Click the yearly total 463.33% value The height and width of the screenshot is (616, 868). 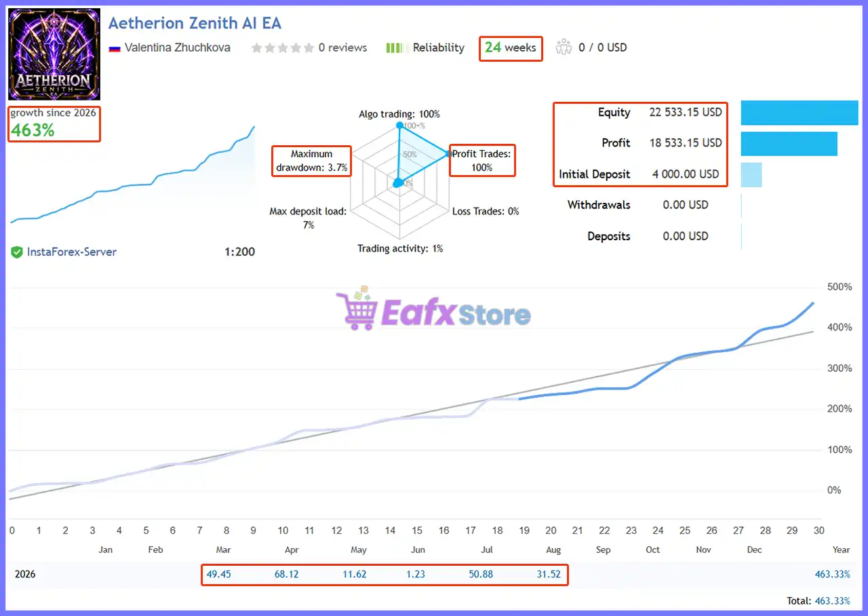point(833,574)
